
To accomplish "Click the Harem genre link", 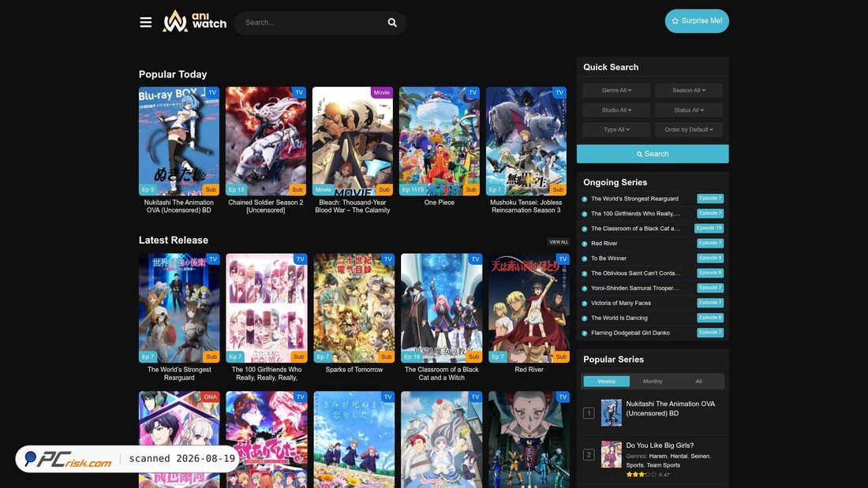I will click(x=657, y=456).
